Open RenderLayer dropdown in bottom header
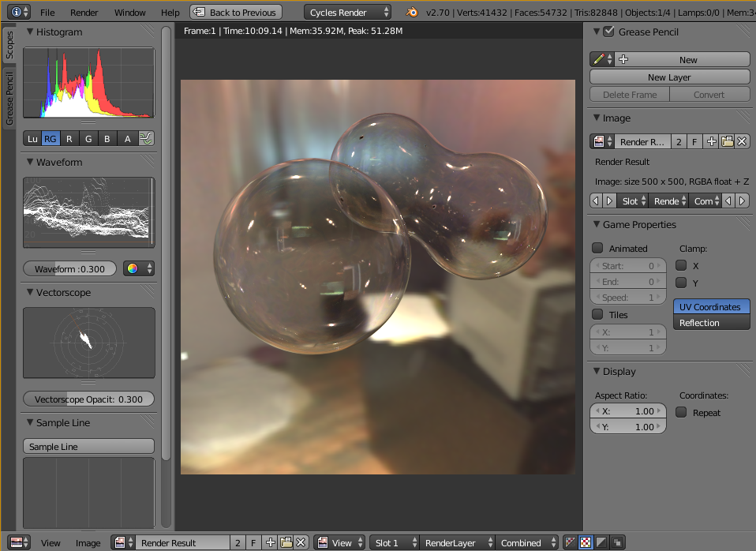 (x=457, y=542)
